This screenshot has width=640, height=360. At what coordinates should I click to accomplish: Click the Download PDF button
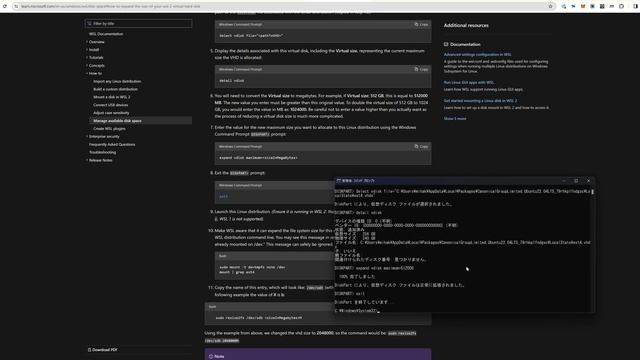(x=102, y=350)
